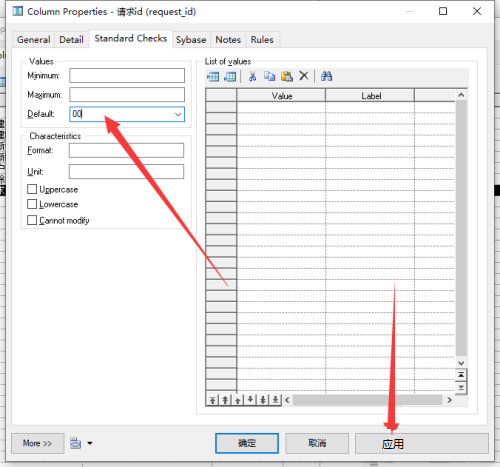Click the Add a Row icon
Screen dimensions: 500x467
230,77
